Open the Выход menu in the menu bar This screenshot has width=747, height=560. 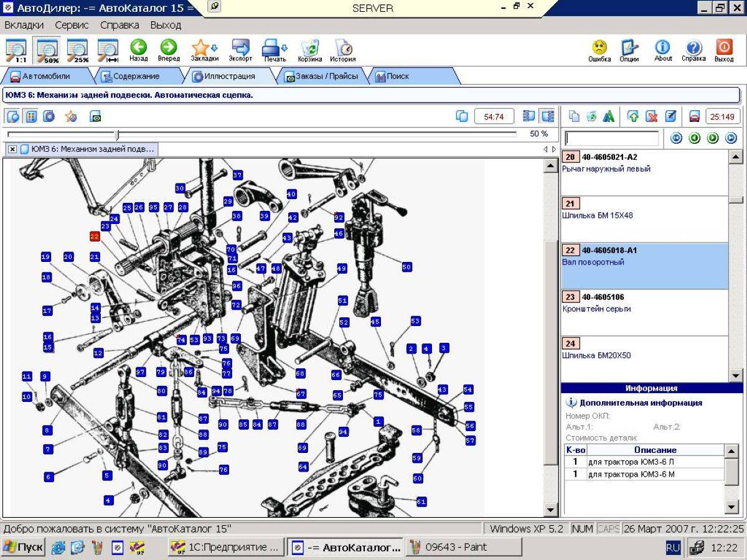point(166,26)
